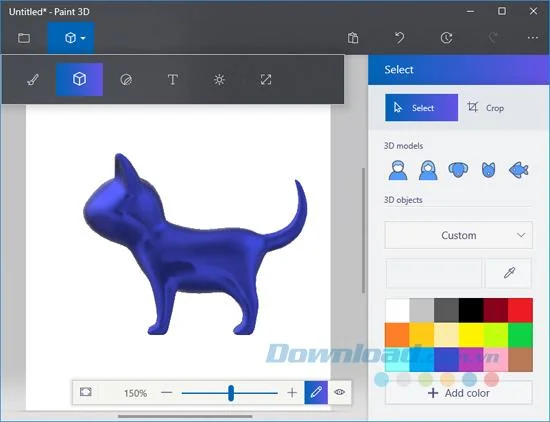Choose the white color swatch
Image resolution: width=550 pixels, height=422 pixels.
tap(397, 310)
